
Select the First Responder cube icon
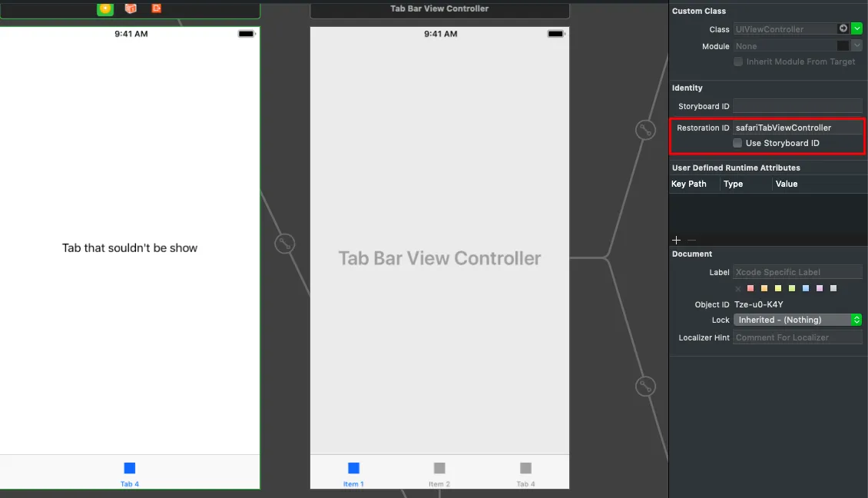point(131,8)
